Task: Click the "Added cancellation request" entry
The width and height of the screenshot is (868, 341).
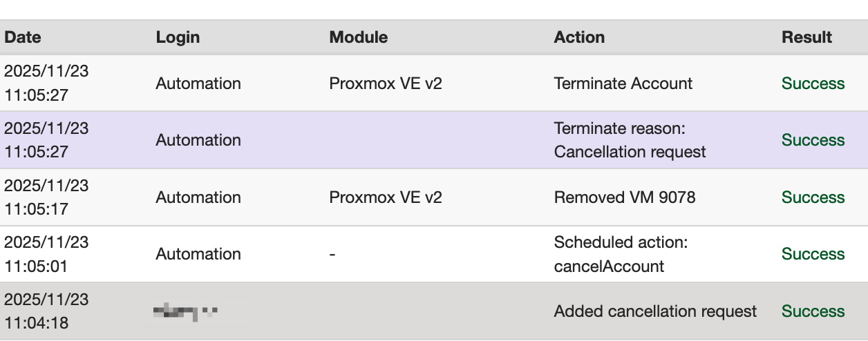Action: coord(655,311)
